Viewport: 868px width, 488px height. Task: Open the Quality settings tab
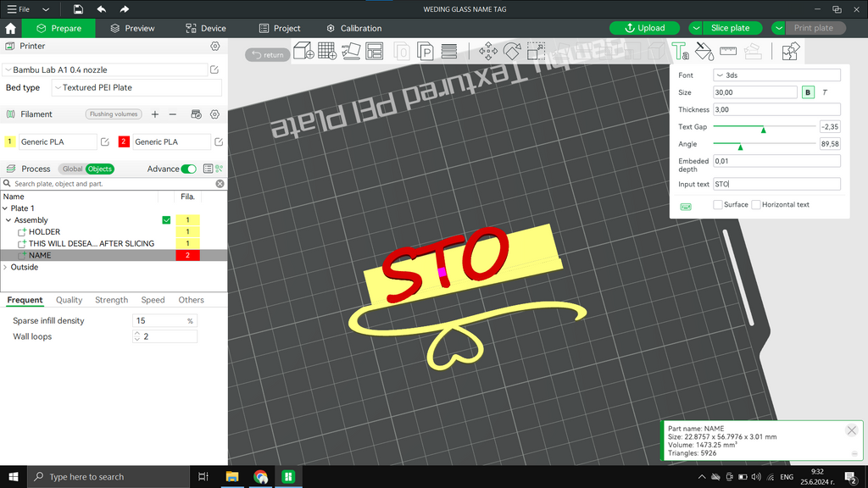[70, 300]
